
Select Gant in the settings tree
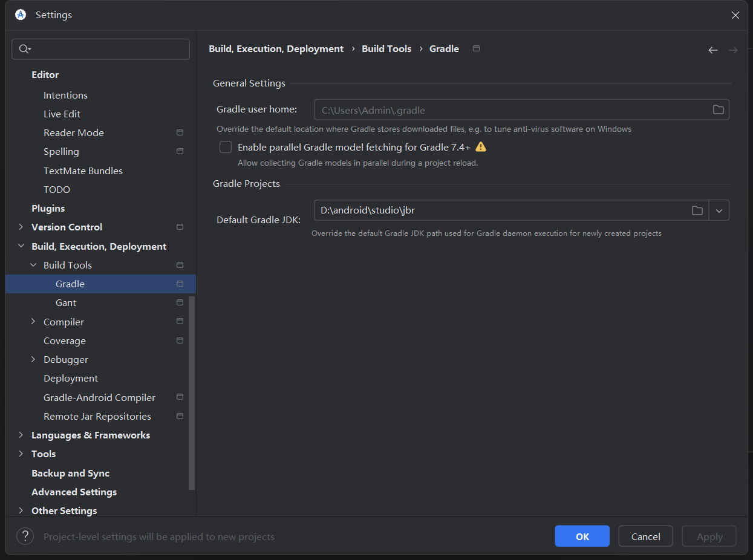66,302
